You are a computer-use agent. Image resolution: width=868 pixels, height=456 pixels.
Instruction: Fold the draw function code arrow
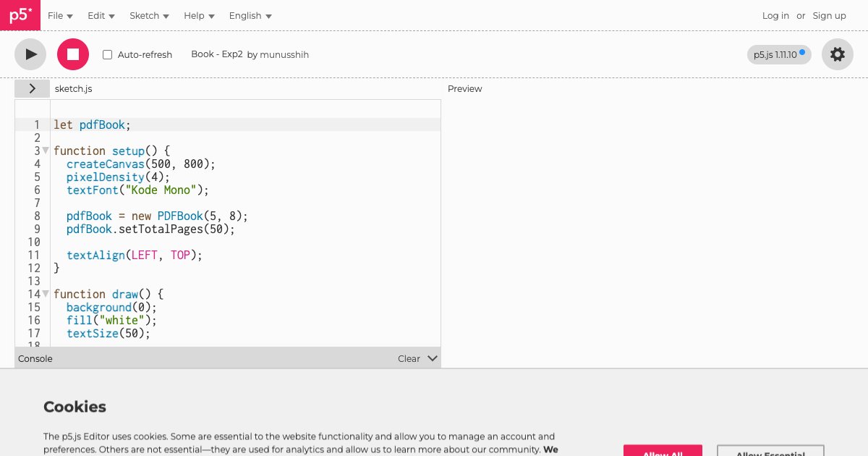tap(46, 294)
